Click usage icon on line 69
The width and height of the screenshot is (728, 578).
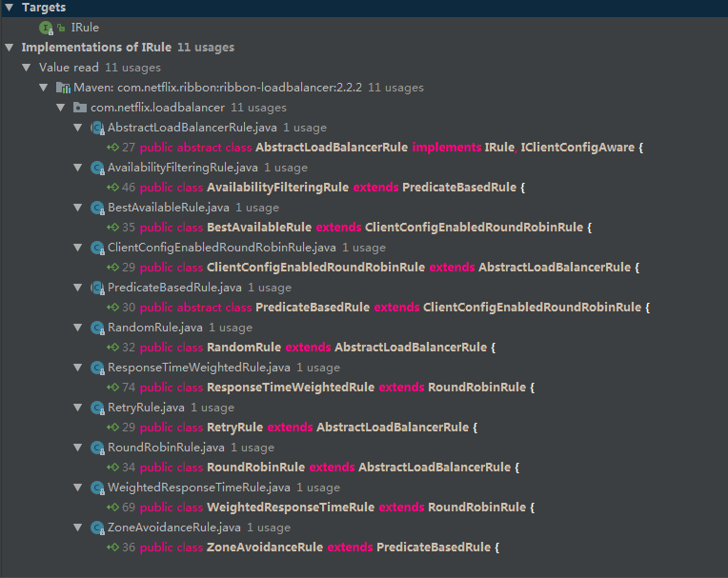click(x=112, y=507)
